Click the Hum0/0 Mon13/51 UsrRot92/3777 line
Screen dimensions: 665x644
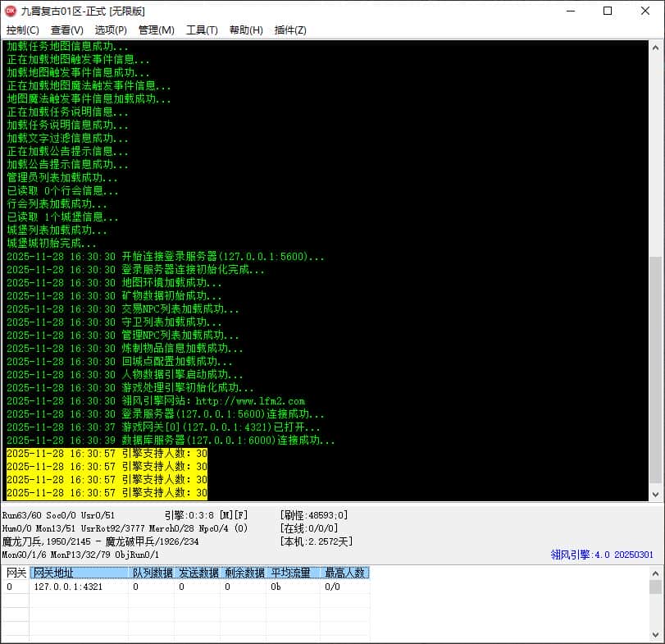125,528
